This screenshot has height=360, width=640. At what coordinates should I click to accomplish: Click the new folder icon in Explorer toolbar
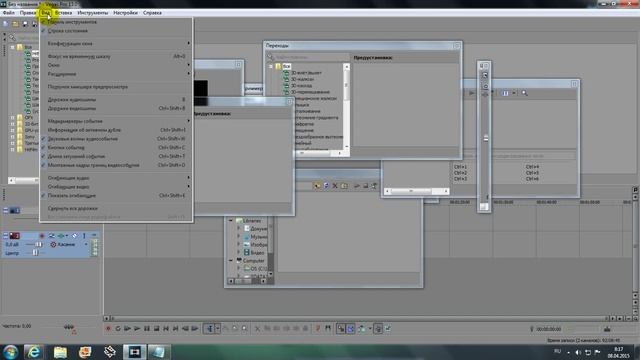(344, 186)
